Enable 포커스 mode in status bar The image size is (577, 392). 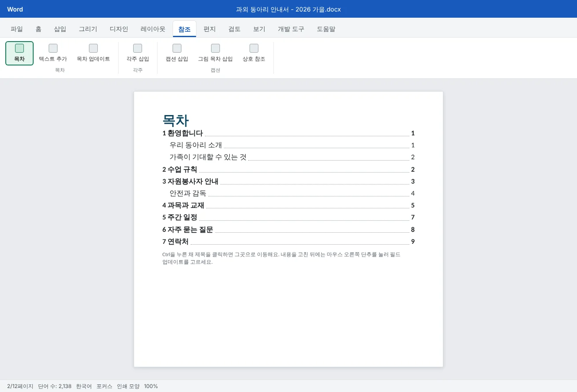[x=104, y=386]
